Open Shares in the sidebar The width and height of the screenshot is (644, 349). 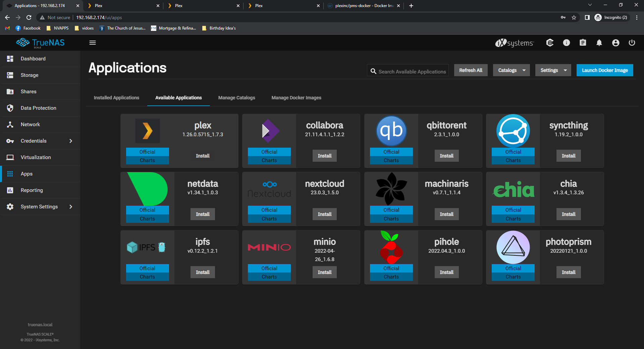click(40, 92)
